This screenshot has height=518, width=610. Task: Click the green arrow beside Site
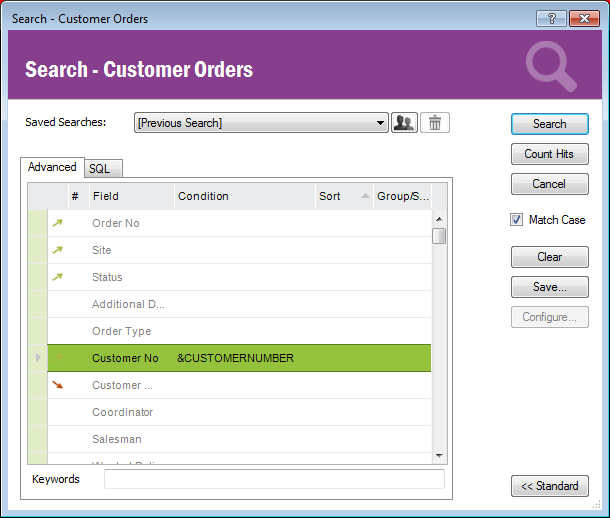57,250
